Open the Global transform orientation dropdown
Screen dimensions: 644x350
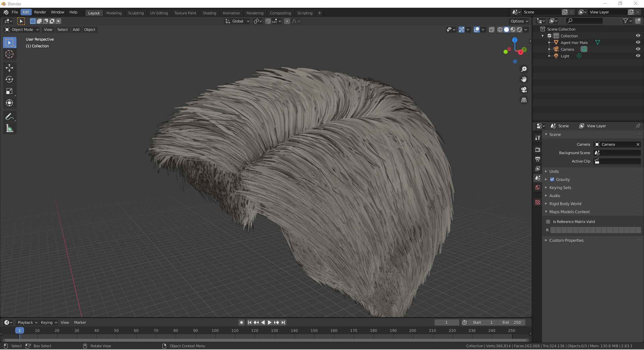(237, 21)
